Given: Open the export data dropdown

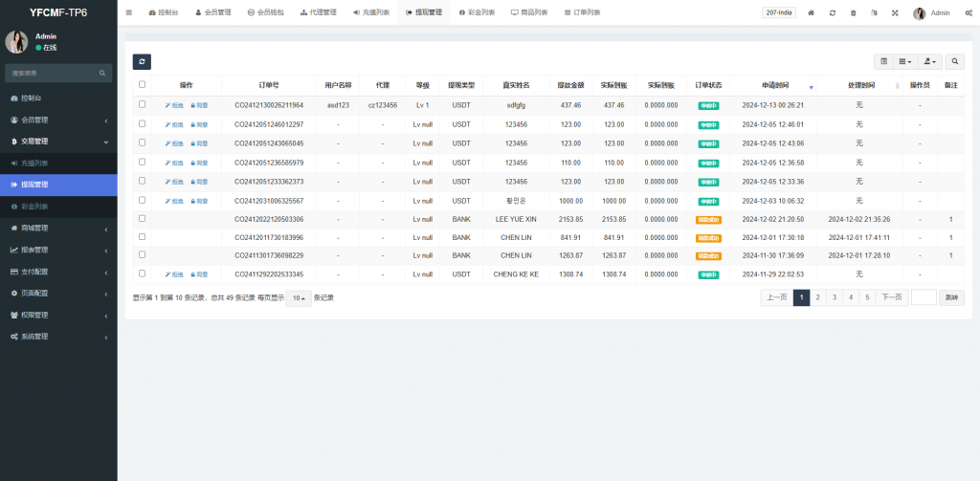Looking at the screenshot, I should click(928, 61).
